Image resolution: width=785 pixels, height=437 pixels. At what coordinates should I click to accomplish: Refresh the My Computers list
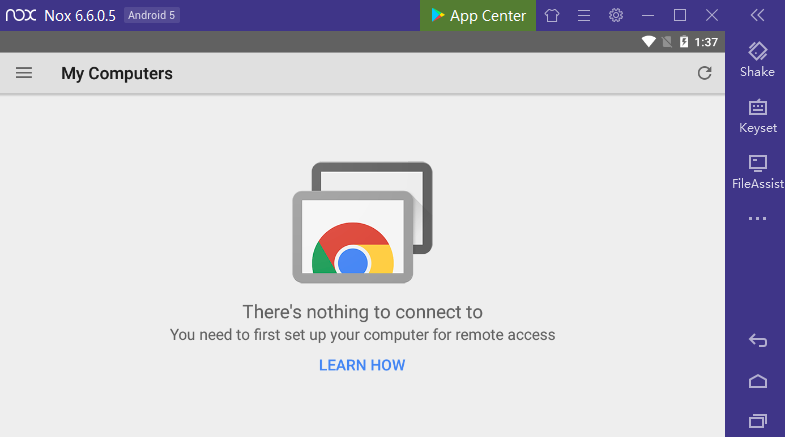click(x=704, y=73)
